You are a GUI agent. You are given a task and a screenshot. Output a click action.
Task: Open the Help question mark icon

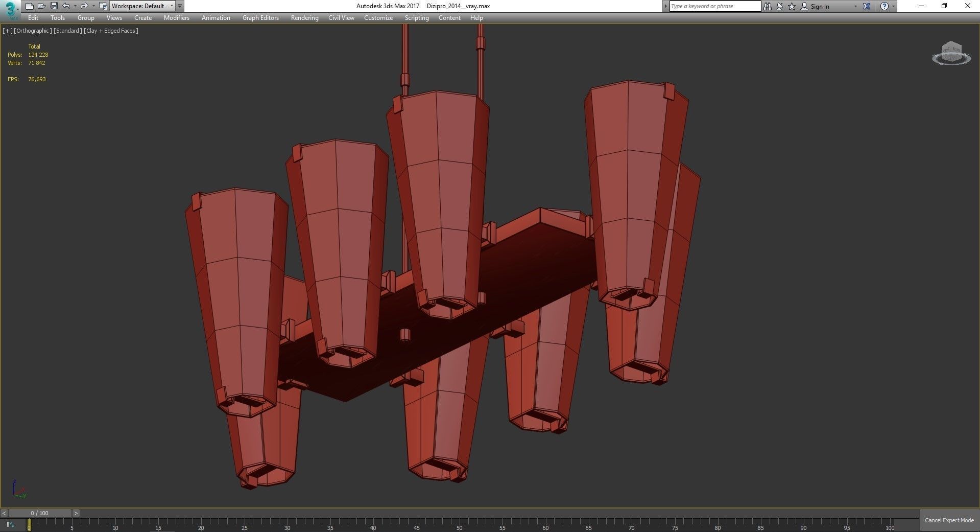coord(885,6)
